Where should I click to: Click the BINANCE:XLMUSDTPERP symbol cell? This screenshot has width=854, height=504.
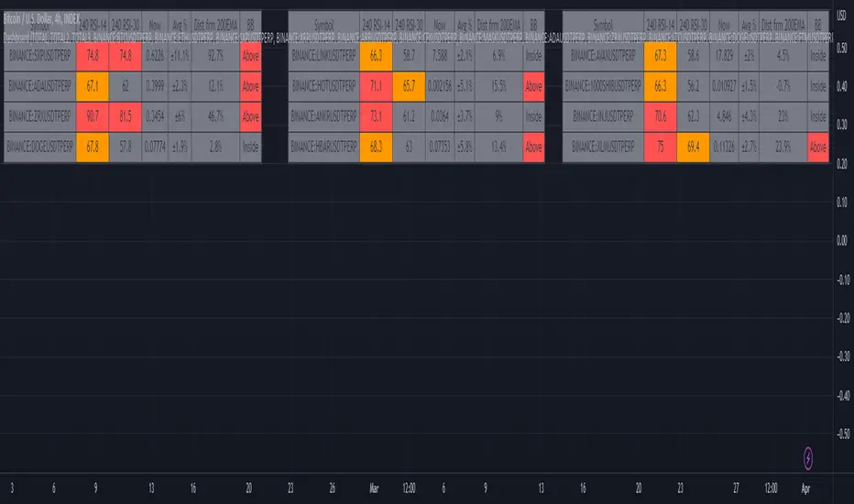603,147
